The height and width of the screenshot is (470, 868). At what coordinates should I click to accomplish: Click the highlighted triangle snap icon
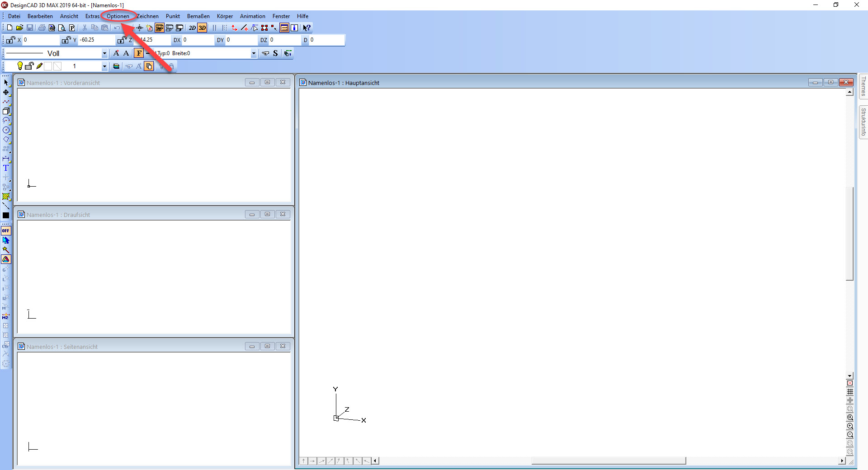(6, 259)
